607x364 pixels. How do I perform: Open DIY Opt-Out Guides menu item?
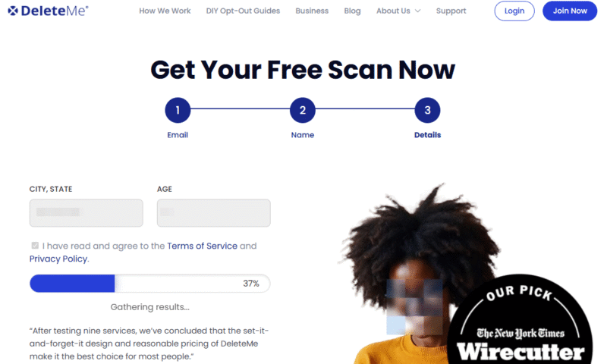243,11
